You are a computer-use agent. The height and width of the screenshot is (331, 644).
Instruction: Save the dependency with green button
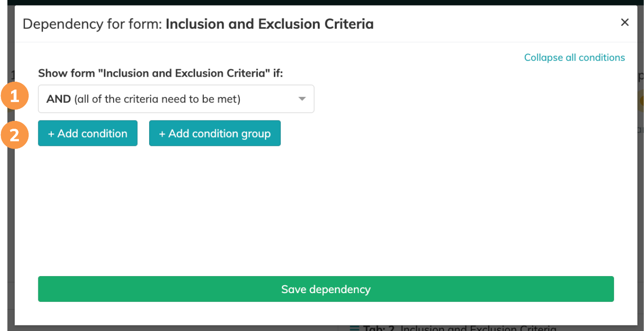[x=326, y=289]
